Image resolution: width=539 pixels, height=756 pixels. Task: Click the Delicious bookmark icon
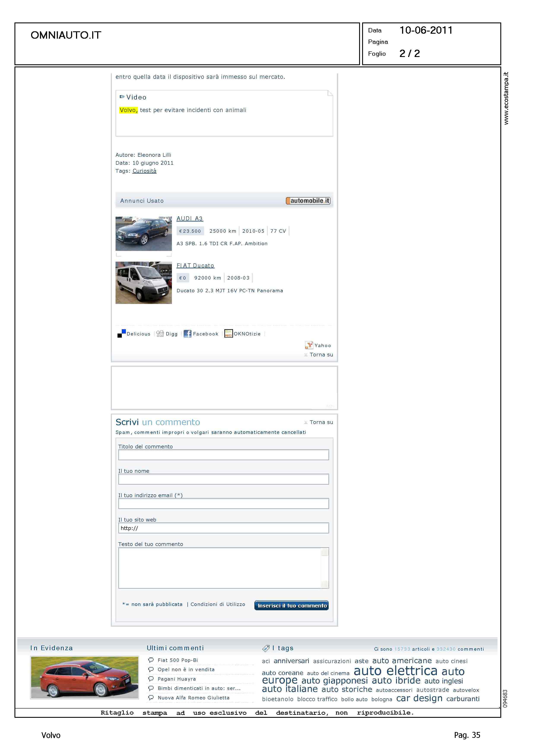122,333
